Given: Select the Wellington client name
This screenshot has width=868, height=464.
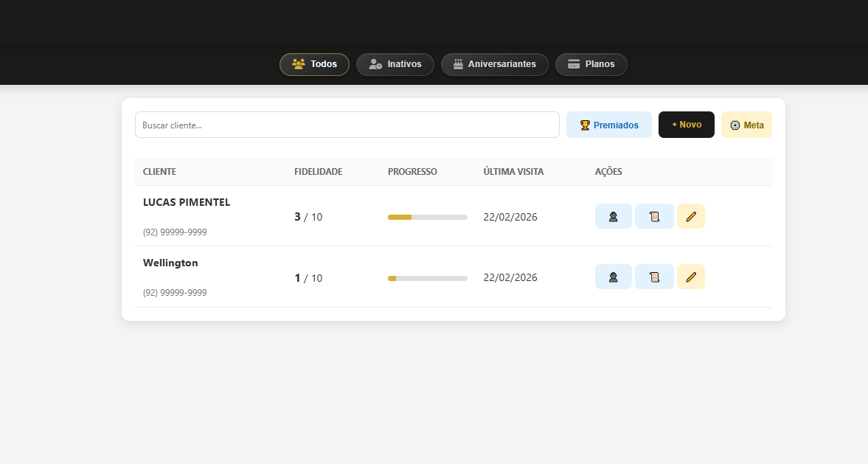Looking at the screenshot, I should click(170, 263).
